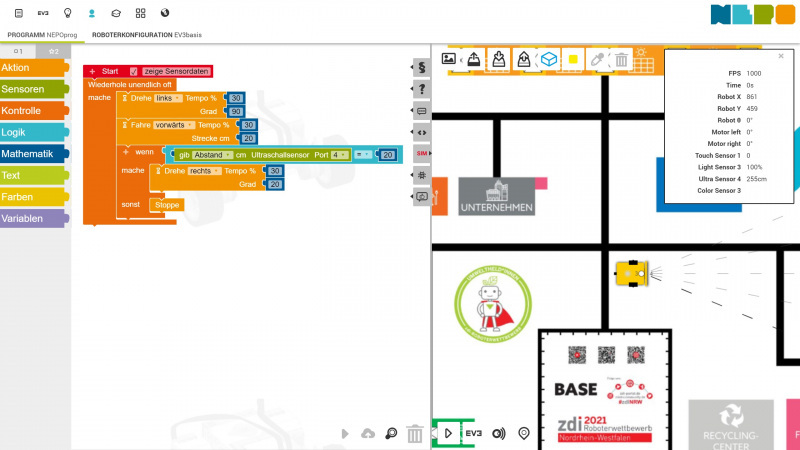This screenshot has height=450, width=800.
Task: Open the Text block category
Action: tap(34, 176)
